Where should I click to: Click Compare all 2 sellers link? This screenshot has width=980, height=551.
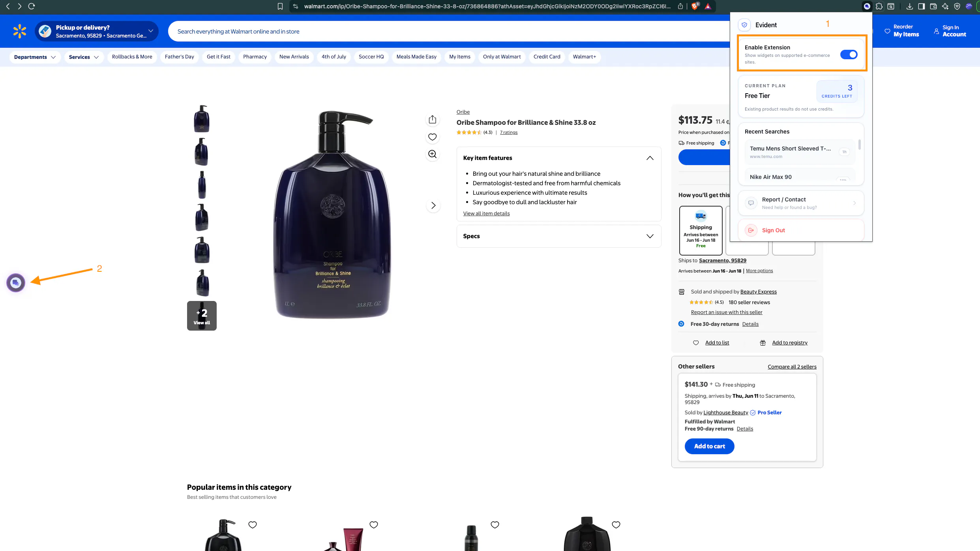(792, 367)
